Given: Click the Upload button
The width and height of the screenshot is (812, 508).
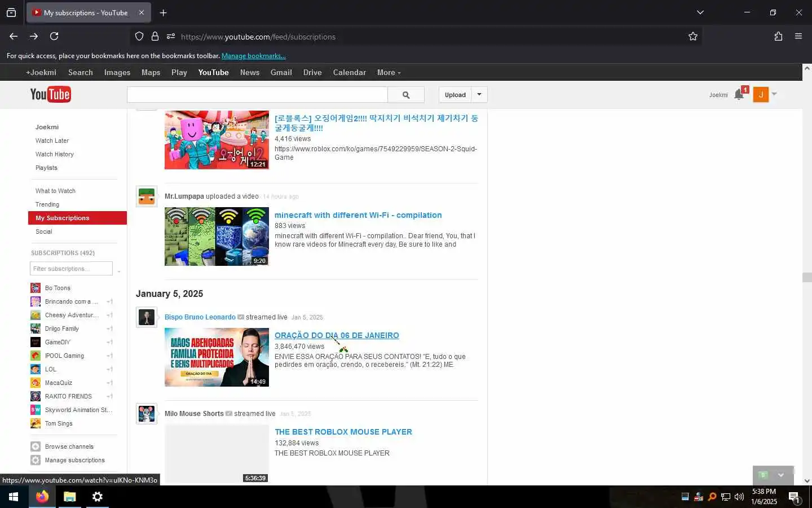Looking at the screenshot, I should coord(455,95).
